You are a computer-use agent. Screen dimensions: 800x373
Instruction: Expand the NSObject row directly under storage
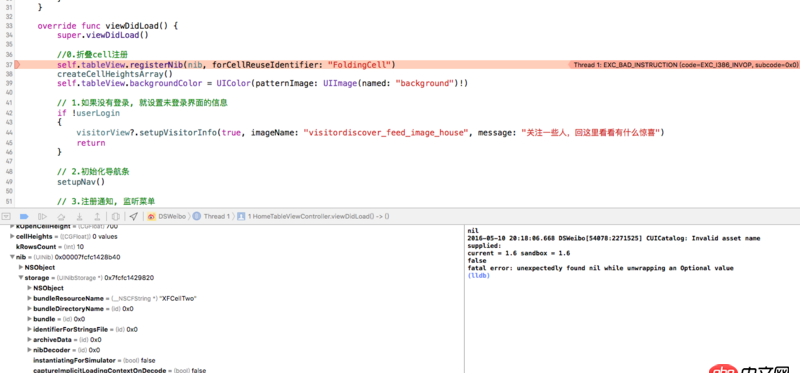click(29, 288)
